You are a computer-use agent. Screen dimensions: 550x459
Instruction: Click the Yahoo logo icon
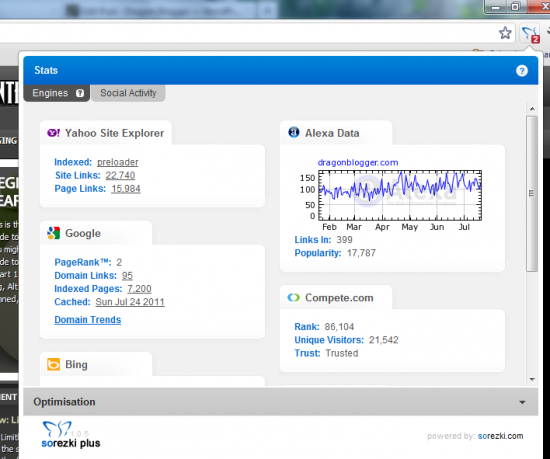point(53,133)
